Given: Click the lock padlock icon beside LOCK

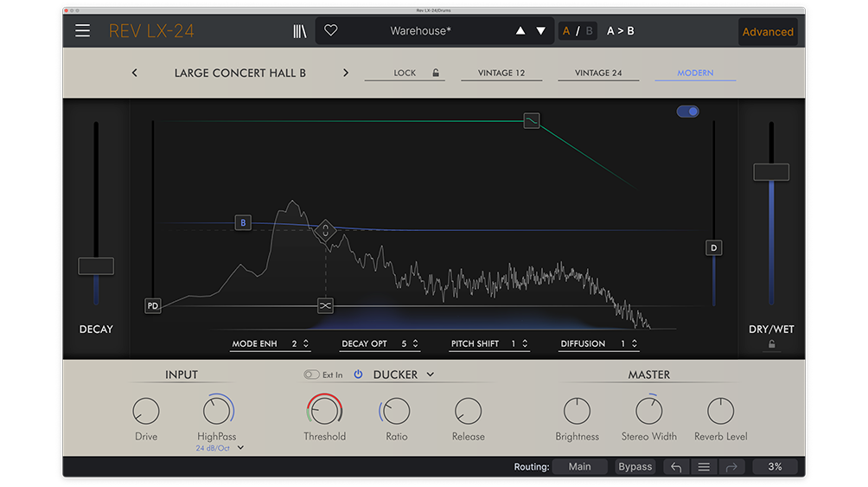Looking at the screenshot, I should coord(436,73).
